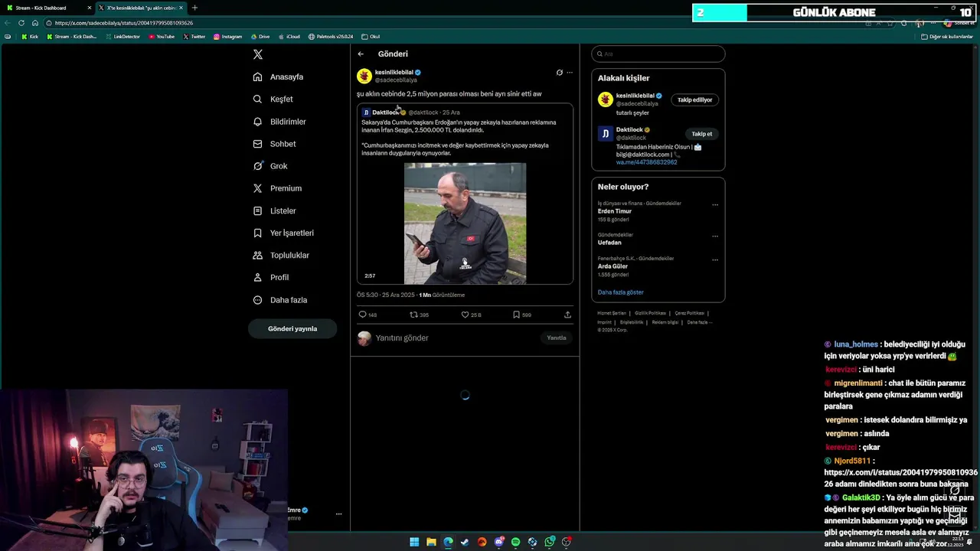Image resolution: width=980 pixels, height=551 pixels.
Task: Open Diğer sık kullanılanlar folder
Action: (947, 37)
